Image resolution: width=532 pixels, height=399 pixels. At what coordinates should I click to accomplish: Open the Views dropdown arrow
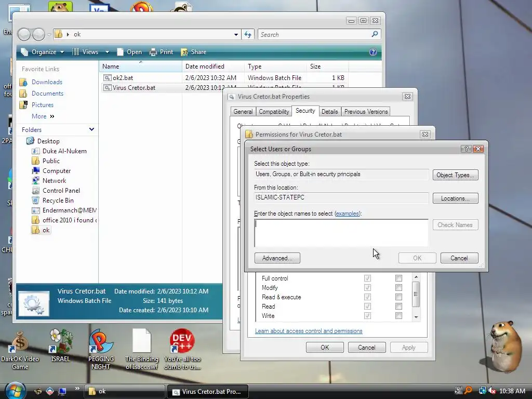click(x=107, y=52)
